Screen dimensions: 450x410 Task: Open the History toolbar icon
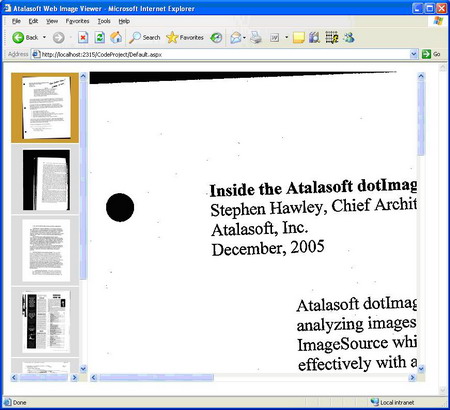point(216,38)
